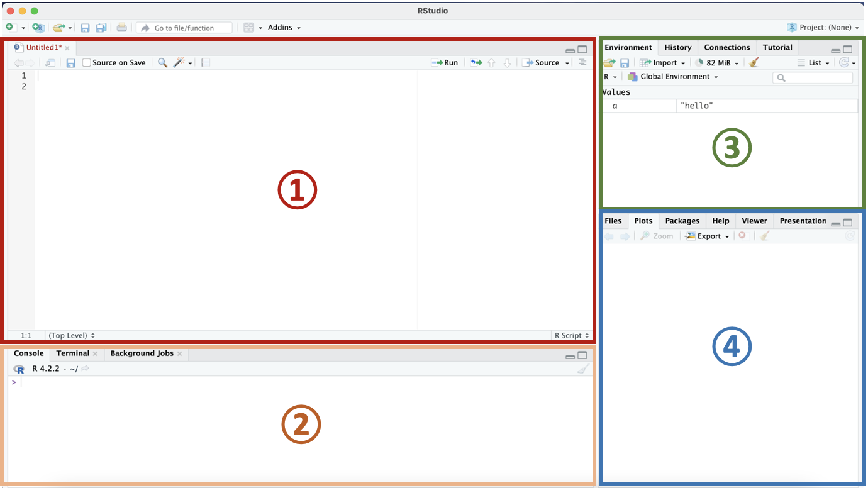Click the clear environment broom icon
The height and width of the screenshot is (488, 868).
pos(755,62)
